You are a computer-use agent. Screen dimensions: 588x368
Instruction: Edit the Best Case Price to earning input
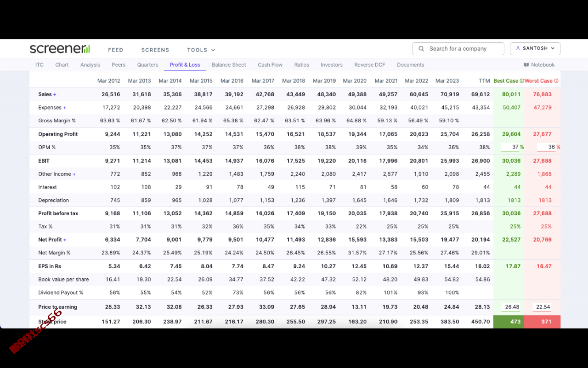pyautogui.click(x=511, y=307)
